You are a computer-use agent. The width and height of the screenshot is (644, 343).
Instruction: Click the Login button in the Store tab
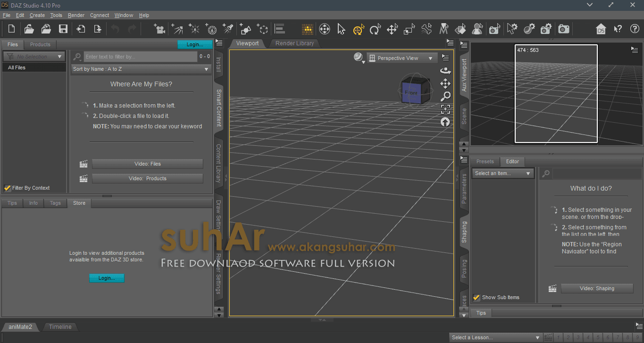[107, 278]
